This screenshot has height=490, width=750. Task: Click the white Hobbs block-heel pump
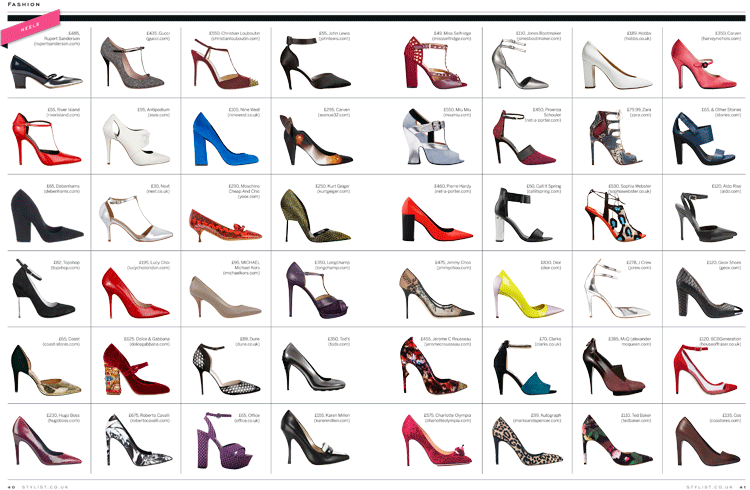617,65
